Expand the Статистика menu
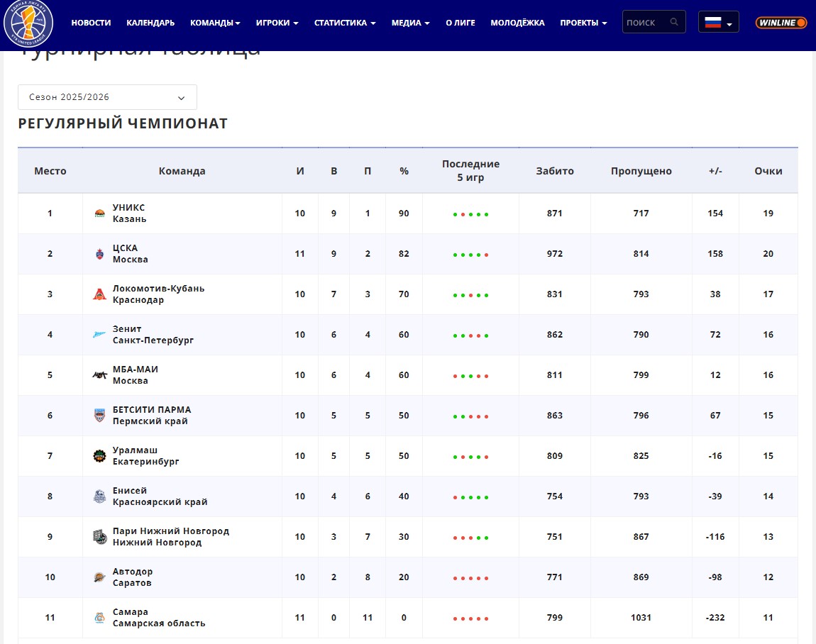 345,23
